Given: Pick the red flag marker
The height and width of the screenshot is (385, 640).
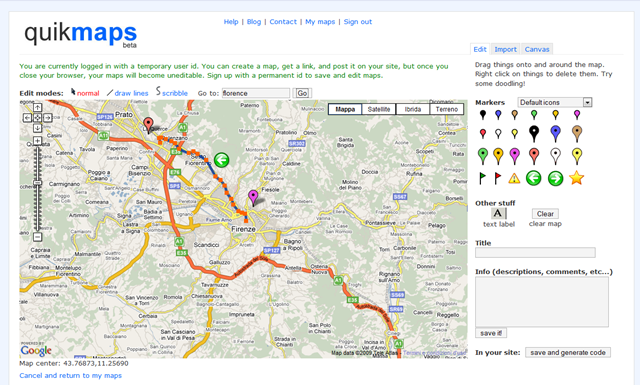Looking at the screenshot, I should (498, 178).
